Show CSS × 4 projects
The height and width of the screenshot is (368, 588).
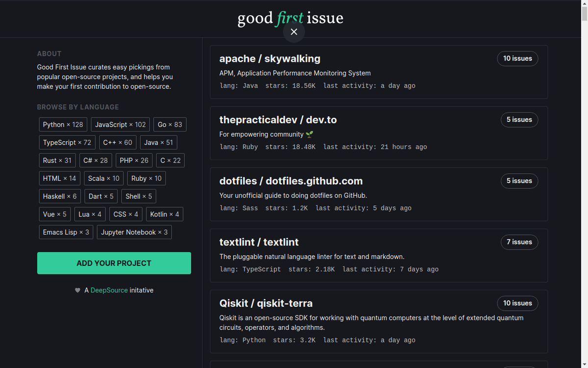(x=126, y=214)
